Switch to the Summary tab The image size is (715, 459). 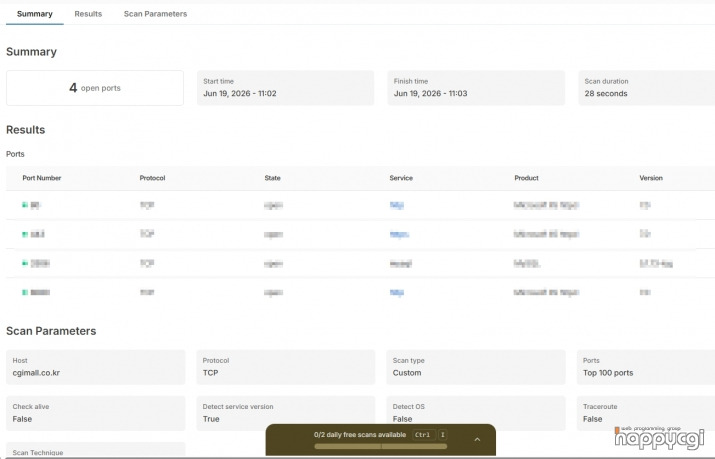coord(35,14)
